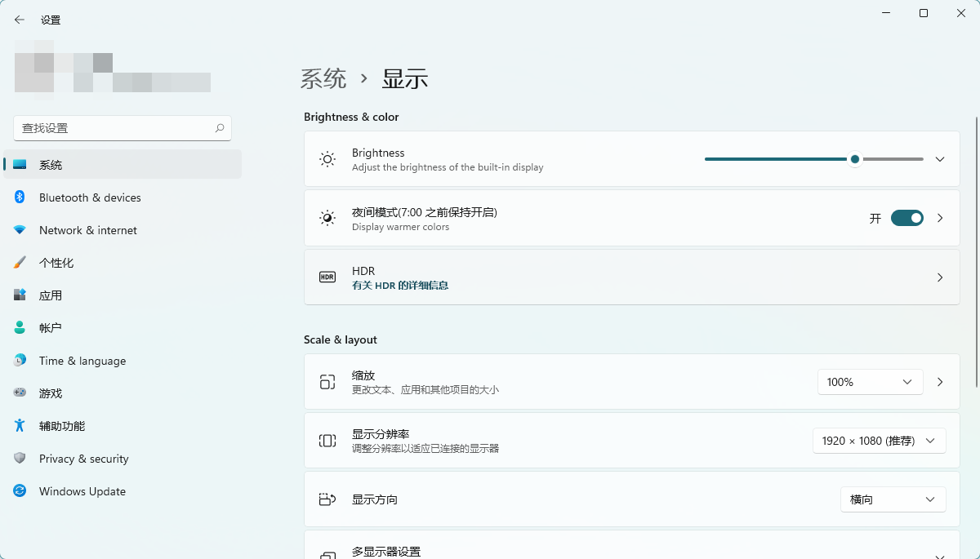Click the magnifier icon in search box
The width and height of the screenshot is (980, 559).
220,128
